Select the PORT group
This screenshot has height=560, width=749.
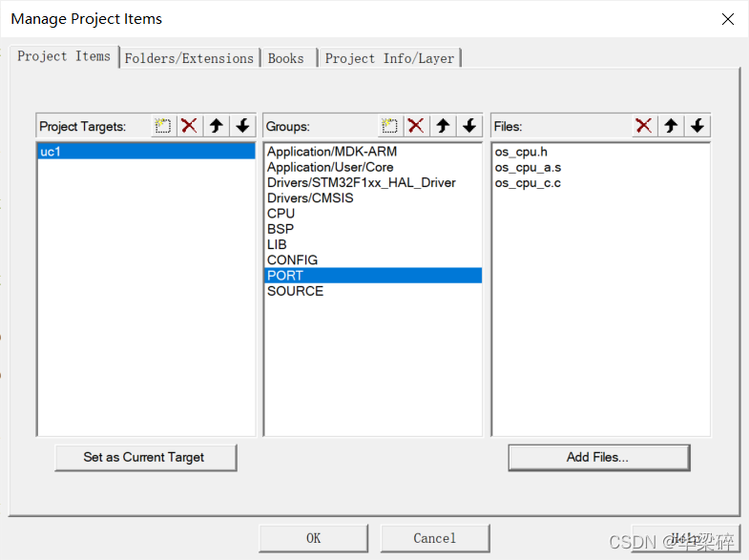tap(372, 276)
